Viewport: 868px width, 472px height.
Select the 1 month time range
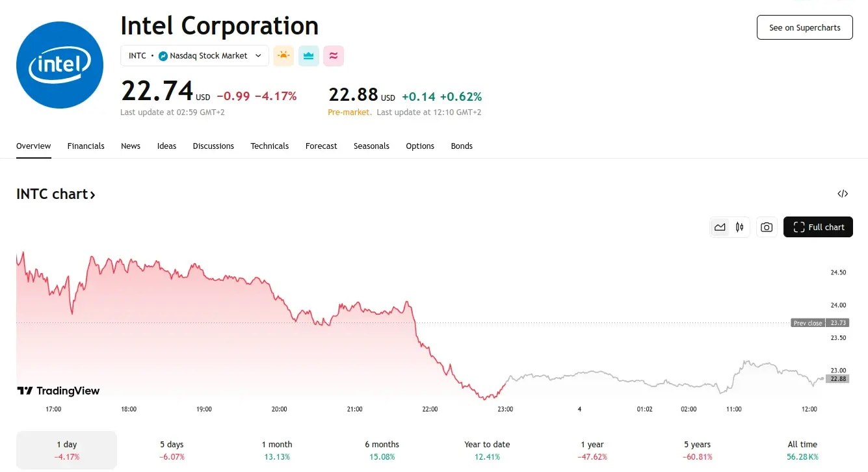point(277,450)
